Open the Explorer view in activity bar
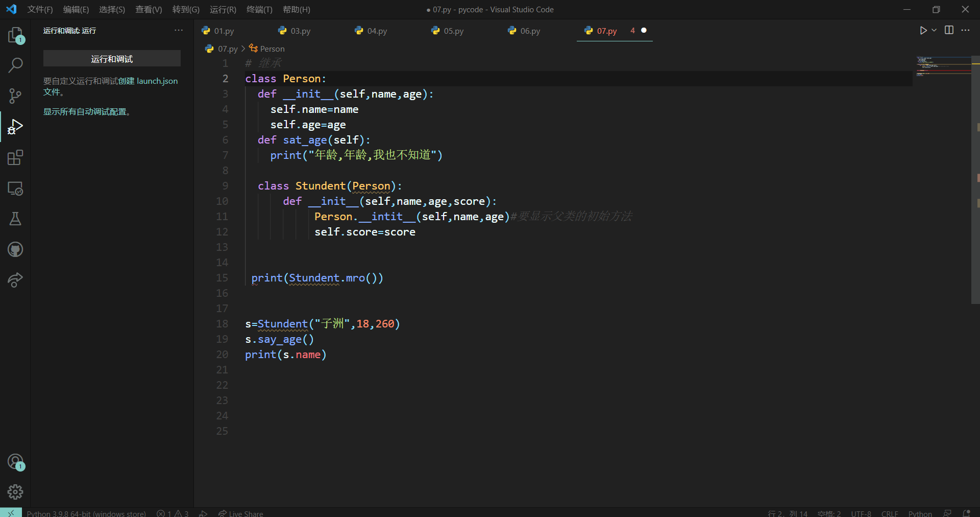 click(15, 35)
